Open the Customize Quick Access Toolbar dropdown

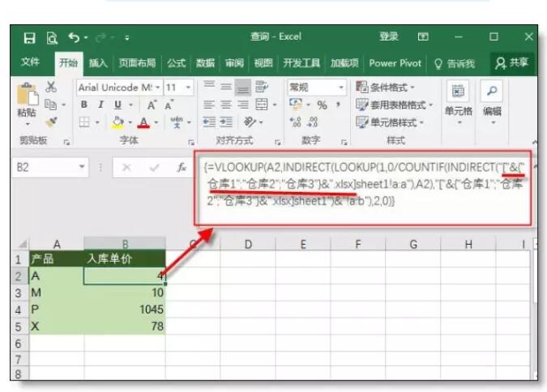[127, 38]
